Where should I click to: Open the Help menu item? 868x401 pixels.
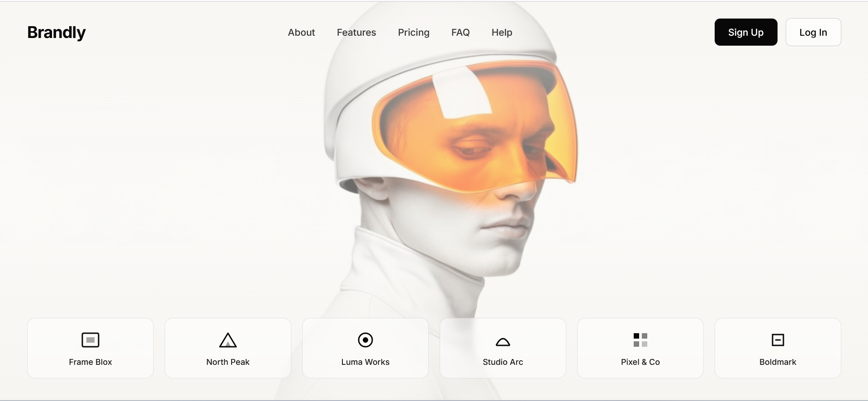coord(502,33)
